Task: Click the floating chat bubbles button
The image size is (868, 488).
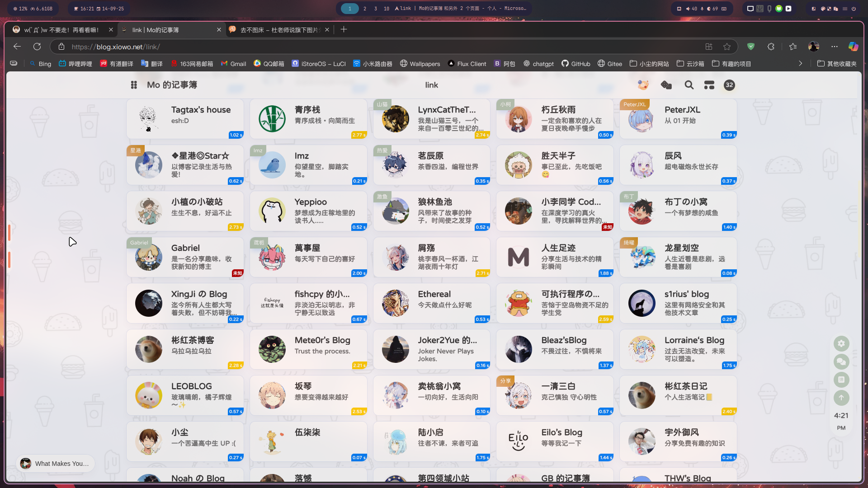Action: click(x=841, y=361)
